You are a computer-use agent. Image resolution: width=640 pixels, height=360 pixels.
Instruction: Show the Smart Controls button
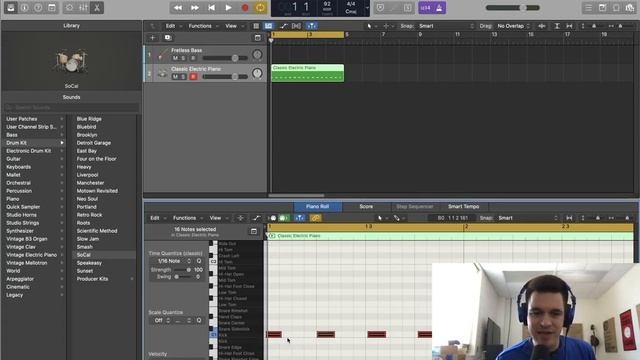pyautogui.click(x=69, y=8)
